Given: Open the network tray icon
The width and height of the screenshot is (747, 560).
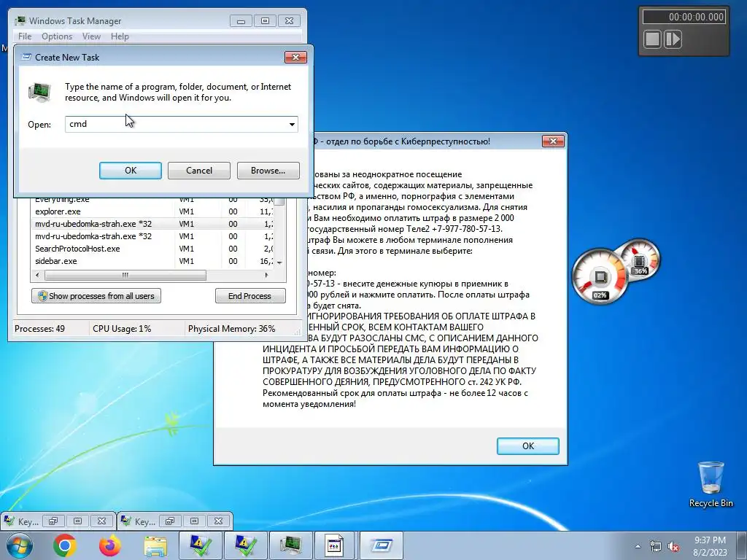Looking at the screenshot, I should click(656, 547).
